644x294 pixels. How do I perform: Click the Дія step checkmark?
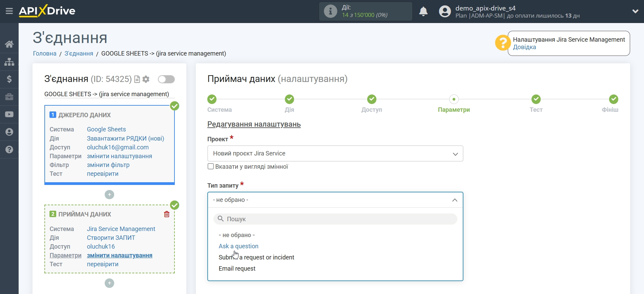click(x=289, y=99)
